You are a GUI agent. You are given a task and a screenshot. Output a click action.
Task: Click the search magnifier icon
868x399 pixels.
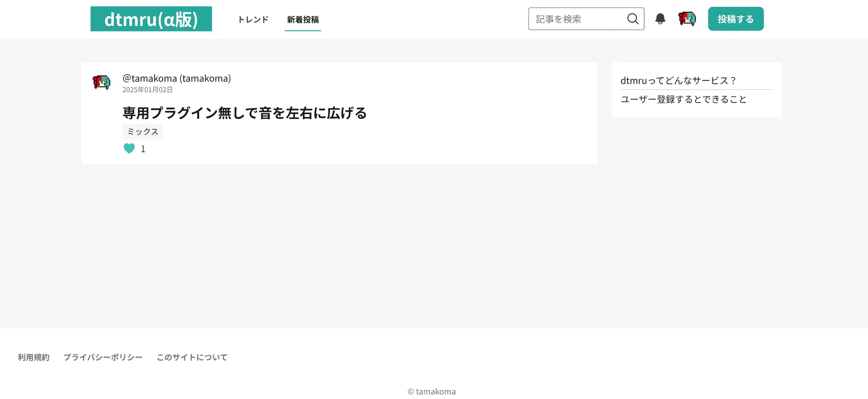coord(632,18)
